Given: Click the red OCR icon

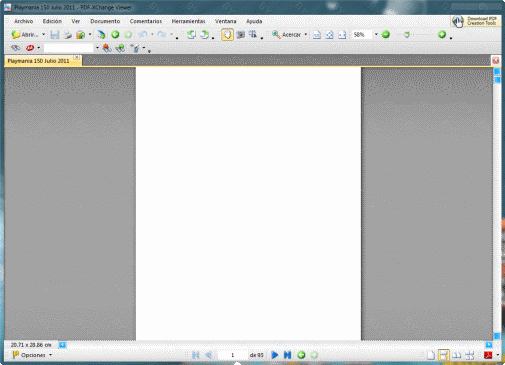Looking at the screenshot, I should click(30, 48).
